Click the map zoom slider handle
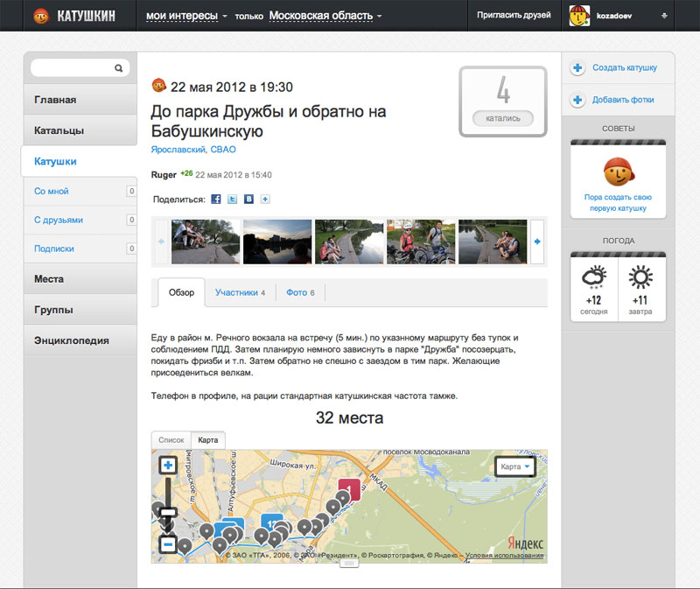Screen dimensions: 700x589 [x=168, y=512]
